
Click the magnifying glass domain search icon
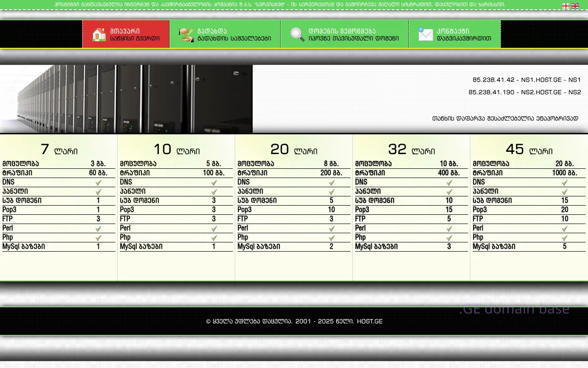(297, 34)
